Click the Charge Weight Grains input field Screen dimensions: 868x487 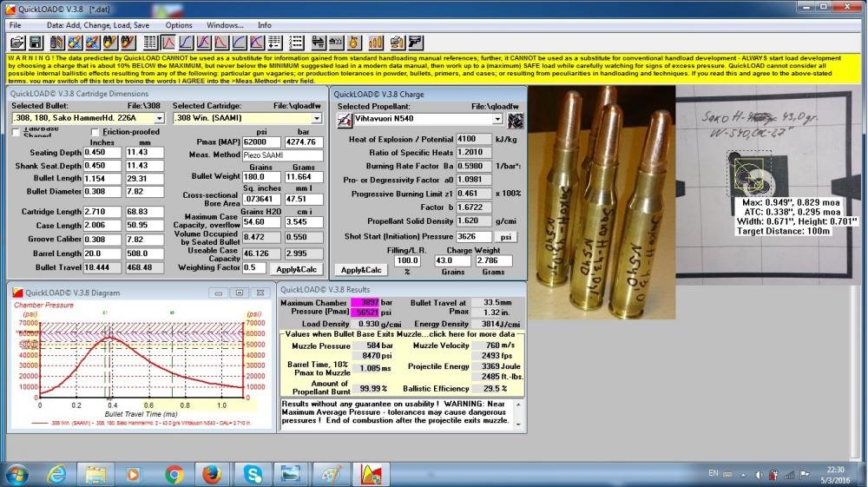point(451,260)
